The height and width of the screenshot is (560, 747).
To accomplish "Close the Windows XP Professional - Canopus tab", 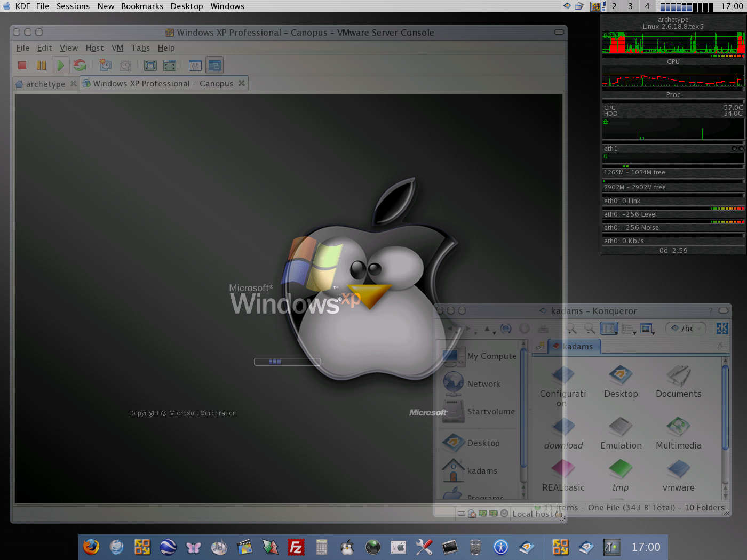I will (242, 83).
